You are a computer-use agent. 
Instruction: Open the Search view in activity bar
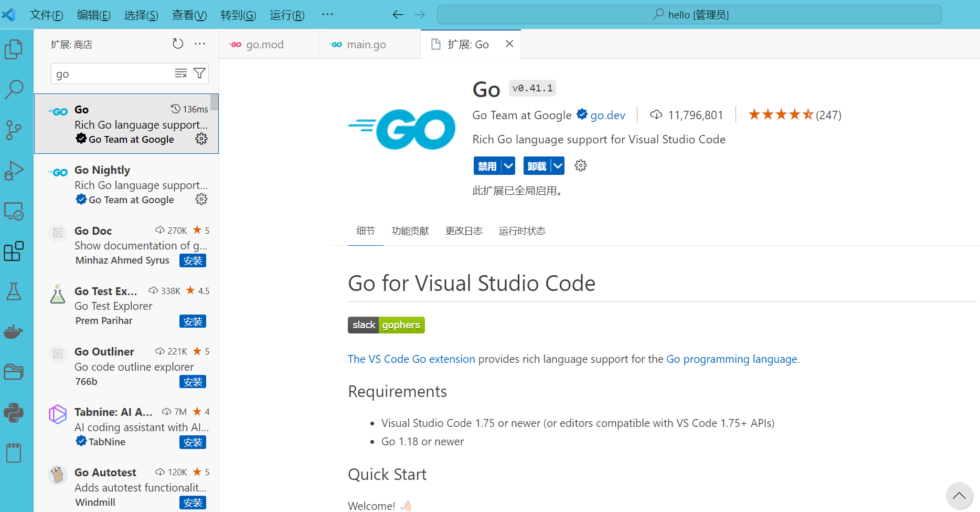pos(14,90)
